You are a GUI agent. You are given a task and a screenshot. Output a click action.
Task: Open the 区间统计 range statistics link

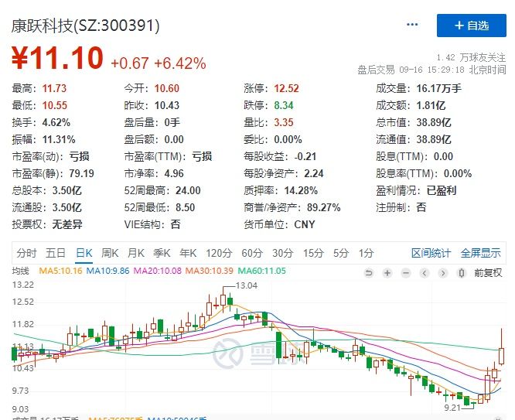point(431,253)
